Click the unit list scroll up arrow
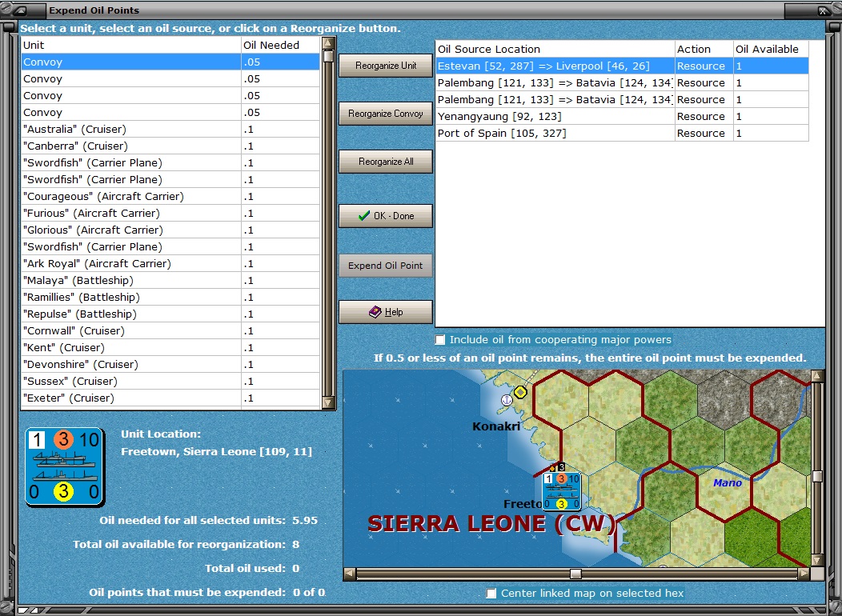Viewport: 842px width, 616px height. [328, 43]
